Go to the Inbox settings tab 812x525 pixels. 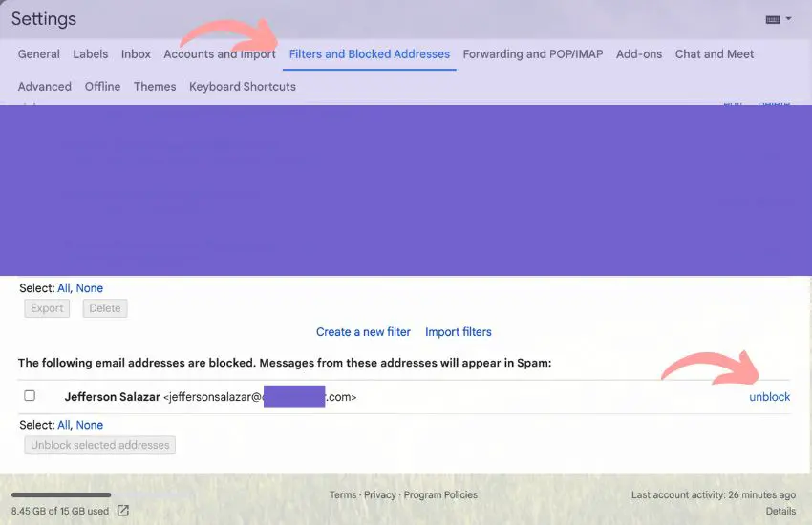[136, 53]
